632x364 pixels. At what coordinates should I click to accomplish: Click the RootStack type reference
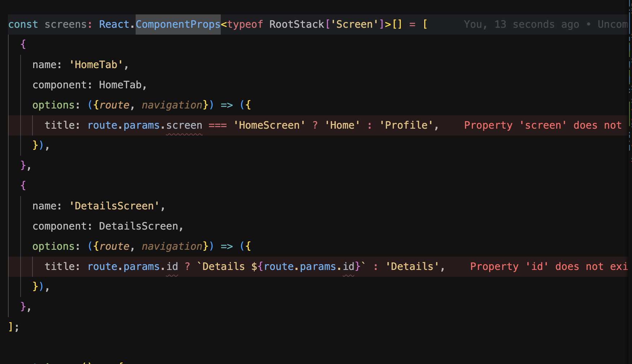click(296, 24)
